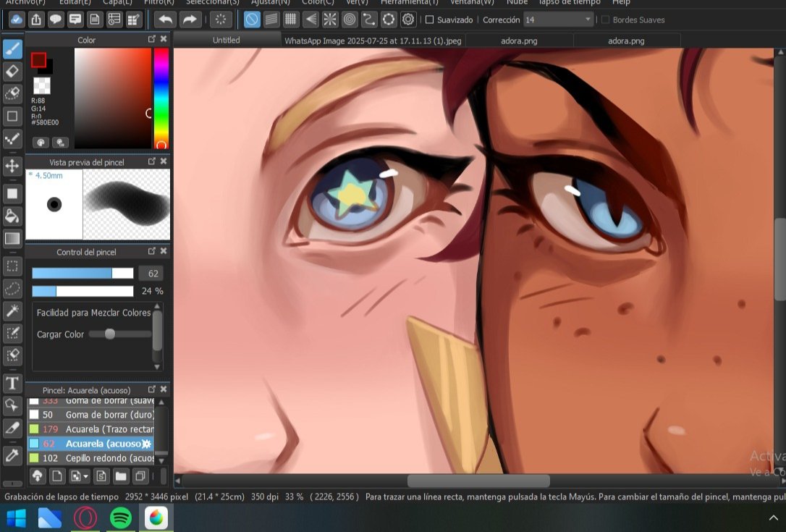
Task: Select the Cepillo redondo (acuoso) brush with size 102
Action: coord(90,457)
